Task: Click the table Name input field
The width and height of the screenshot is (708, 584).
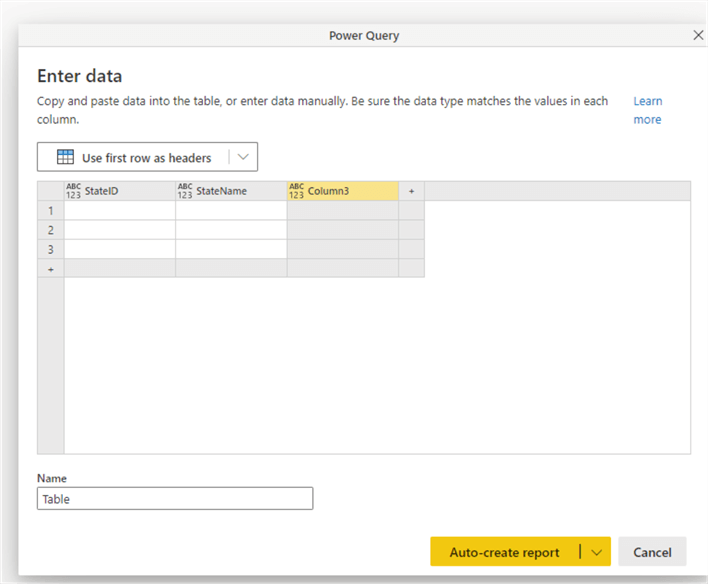Action: tap(175, 498)
